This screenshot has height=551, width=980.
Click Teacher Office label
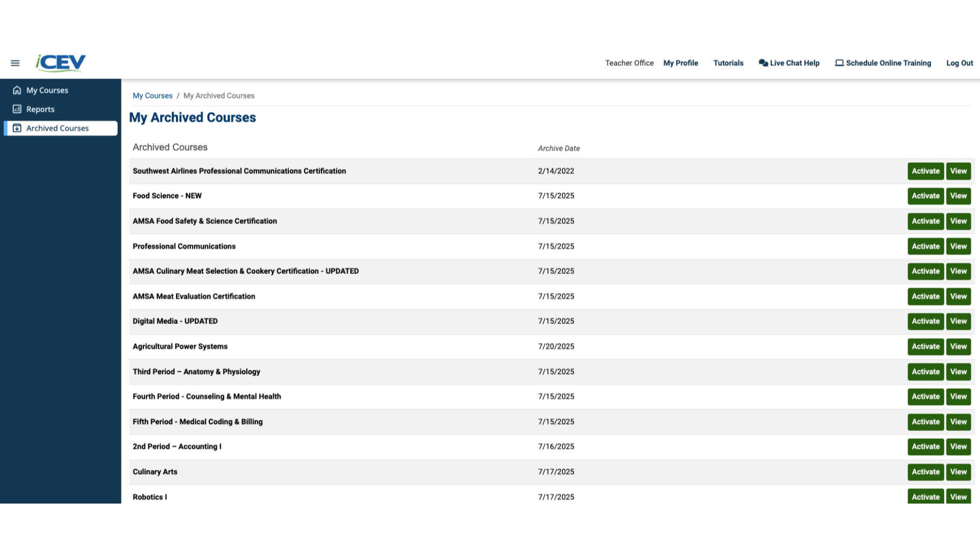tap(629, 63)
